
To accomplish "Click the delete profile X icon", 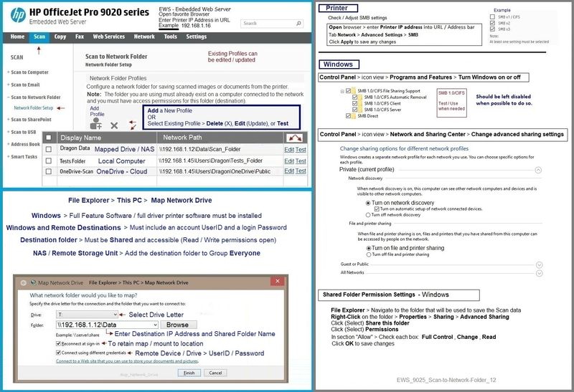I will (x=114, y=125).
